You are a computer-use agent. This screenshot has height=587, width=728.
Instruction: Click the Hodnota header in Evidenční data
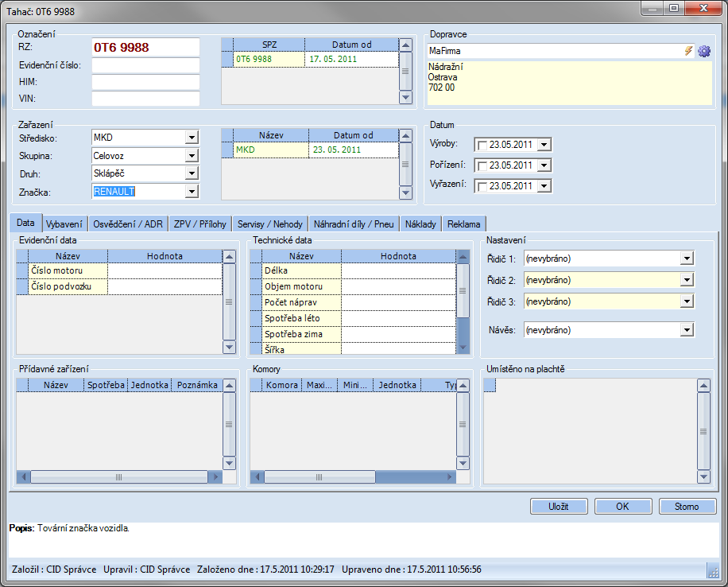[165, 256]
